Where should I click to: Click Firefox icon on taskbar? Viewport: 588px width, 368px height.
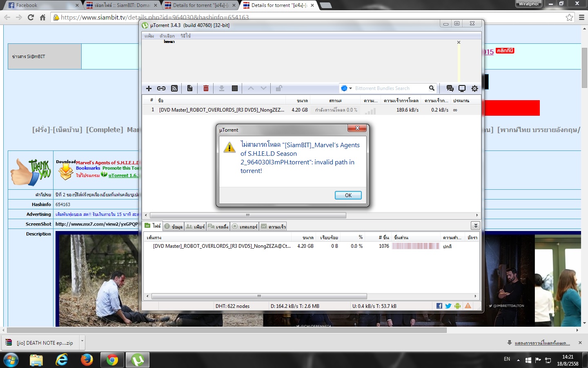coord(87,360)
